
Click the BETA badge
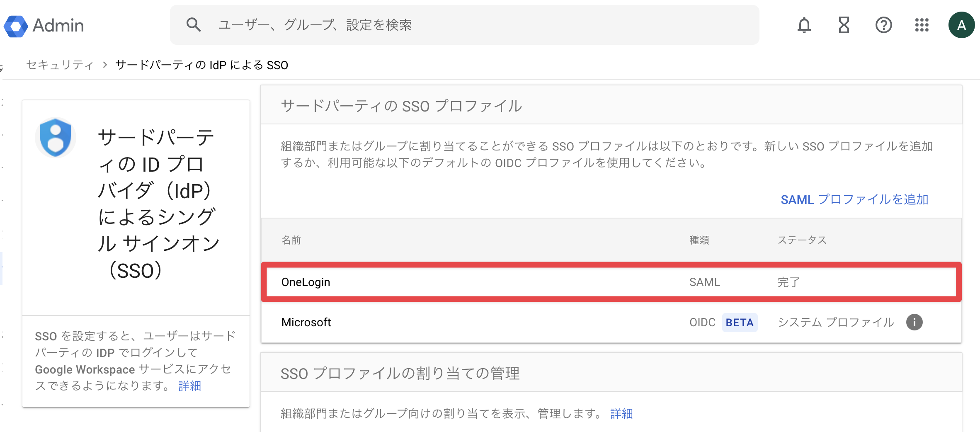point(740,323)
